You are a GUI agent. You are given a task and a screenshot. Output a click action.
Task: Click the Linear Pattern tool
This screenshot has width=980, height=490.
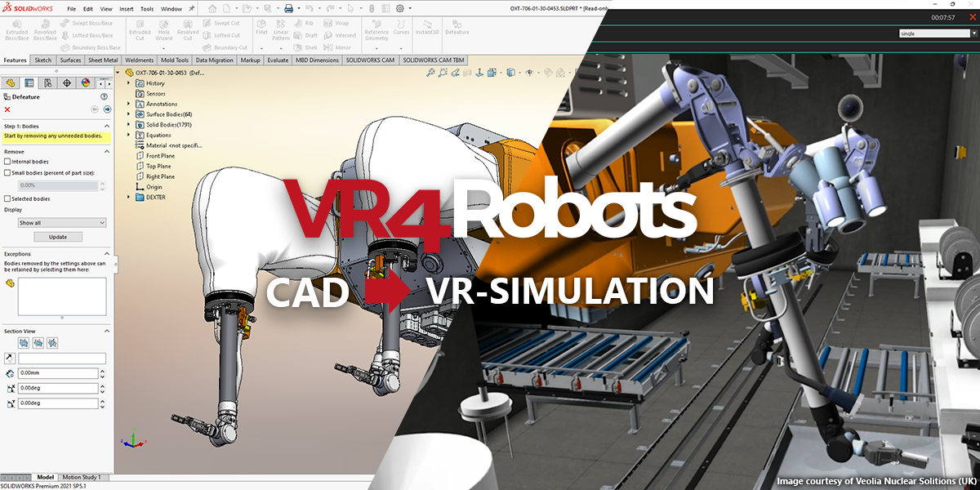click(x=281, y=29)
